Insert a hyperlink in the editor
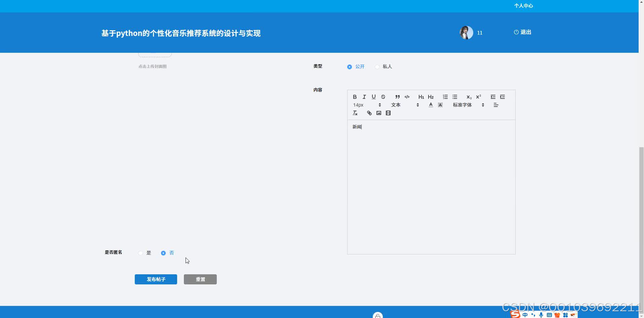Screen dimensions: 644x318 click(x=369, y=113)
